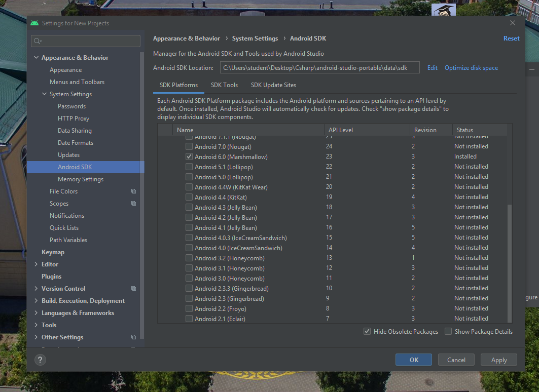Screen dimensions: 539x392
Task: Click the help question mark icon
Action: (x=40, y=360)
